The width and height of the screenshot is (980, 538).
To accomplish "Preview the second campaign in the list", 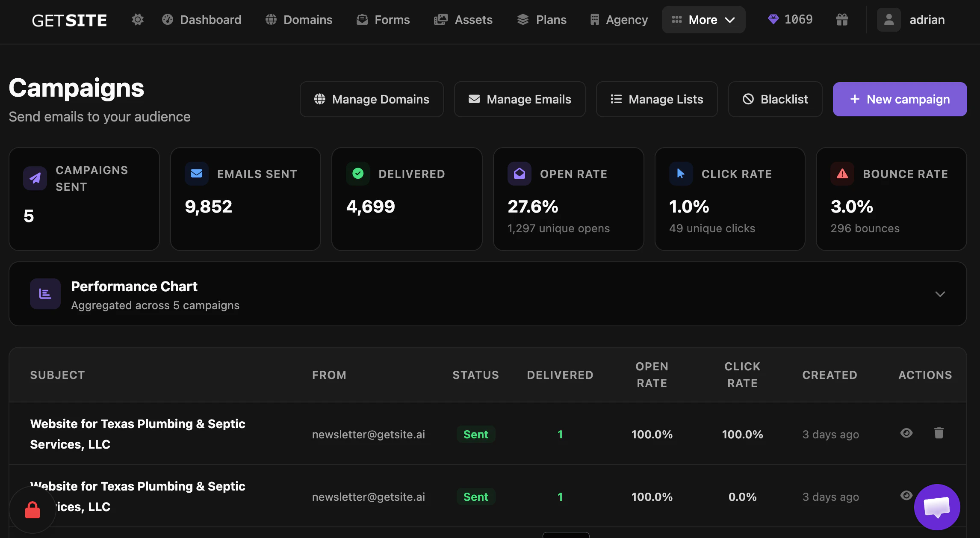I will coord(906,496).
